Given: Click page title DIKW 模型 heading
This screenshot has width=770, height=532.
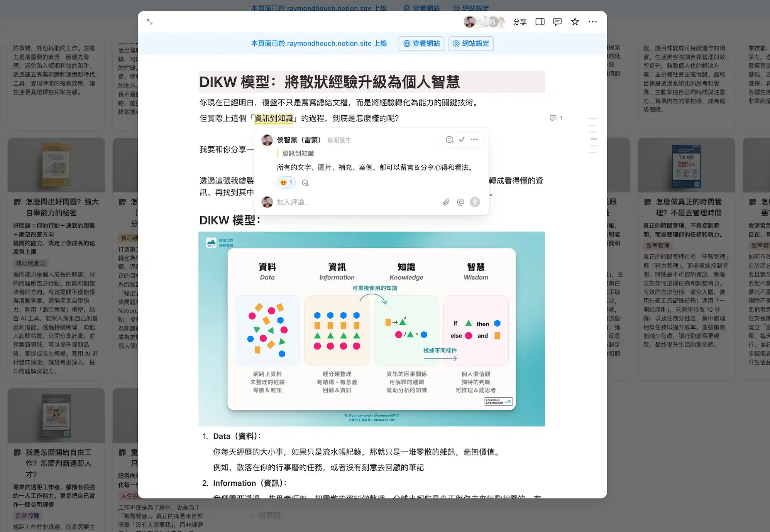Looking at the screenshot, I should [x=329, y=82].
